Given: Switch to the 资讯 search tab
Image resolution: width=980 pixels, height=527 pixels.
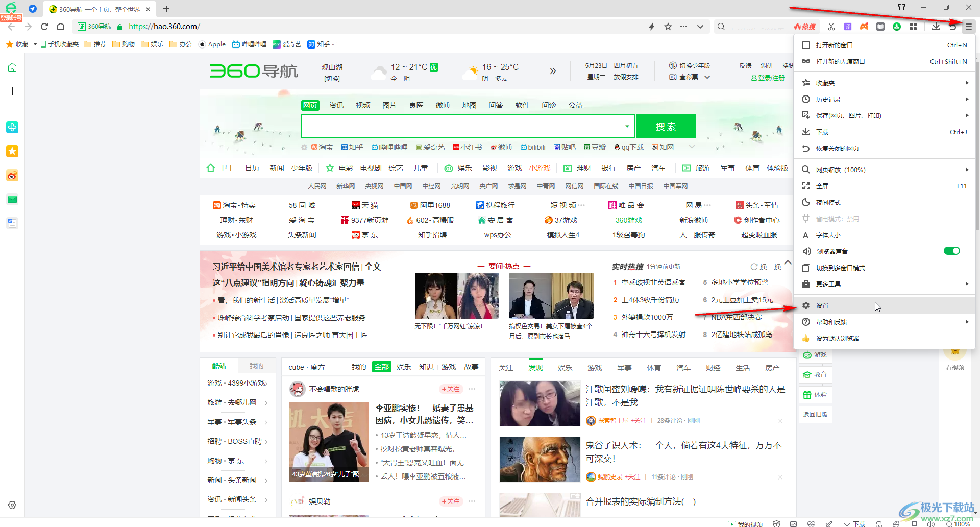Looking at the screenshot, I should coord(336,105).
